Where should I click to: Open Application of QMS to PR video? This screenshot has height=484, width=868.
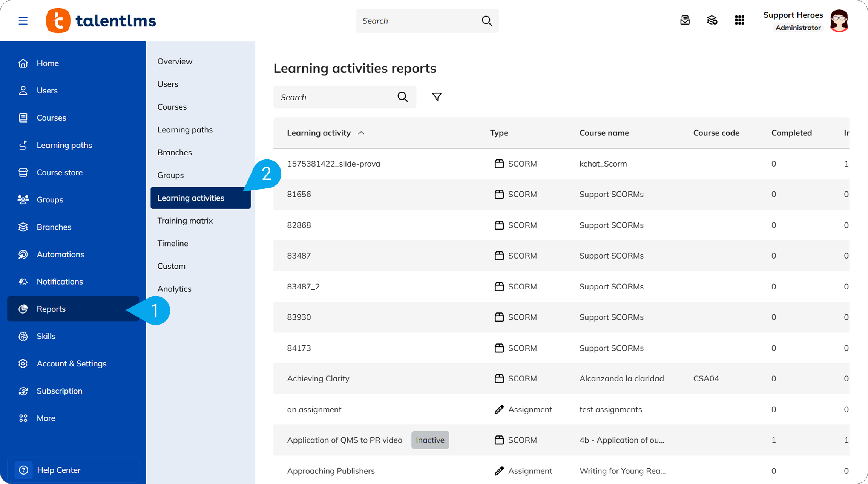(345, 440)
